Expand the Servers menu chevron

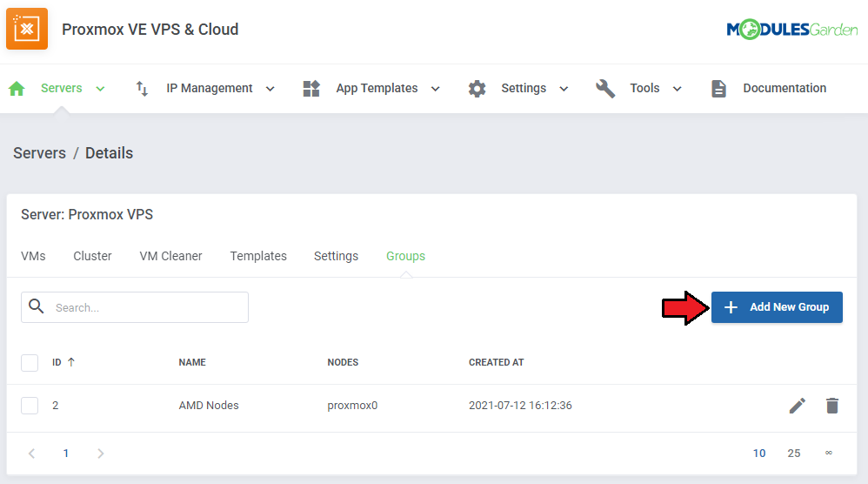point(100,89)
